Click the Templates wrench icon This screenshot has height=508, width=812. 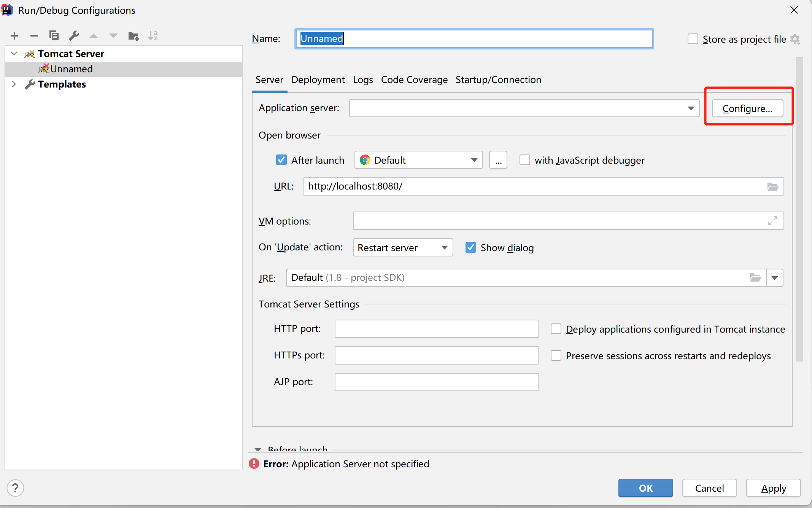(30, 84)
